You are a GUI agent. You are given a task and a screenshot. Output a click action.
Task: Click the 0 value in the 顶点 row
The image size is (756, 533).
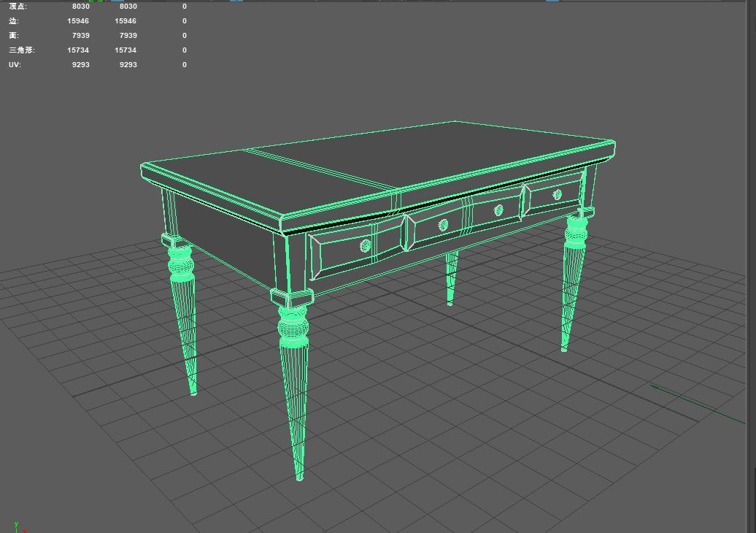(184, 7)
